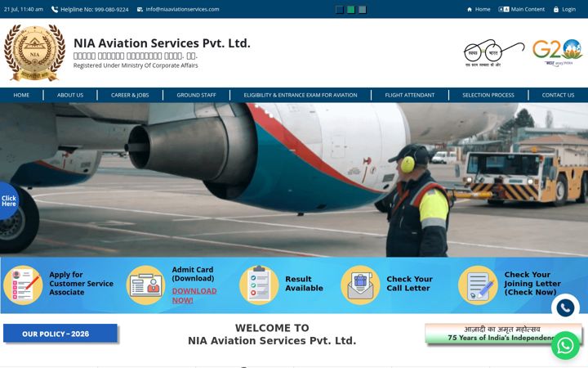Click the Admit Card (Download) heading
Image resolution: width=588 pixels, height=368 pixels.
(x=193, y=274)
